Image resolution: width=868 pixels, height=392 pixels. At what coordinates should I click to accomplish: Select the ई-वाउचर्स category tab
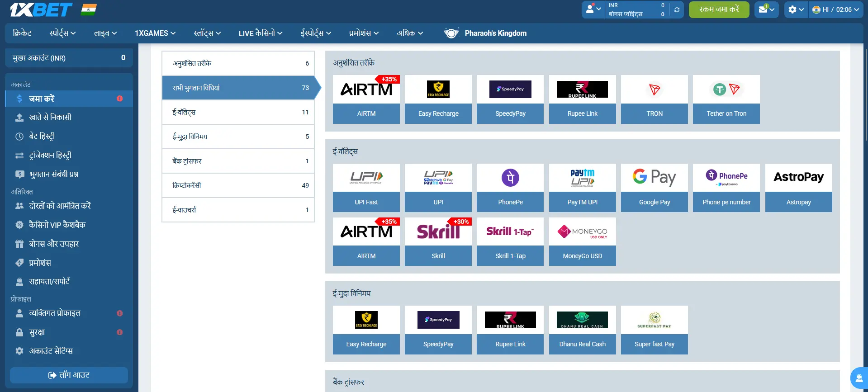pyautogui.click(x=238, y=210)
